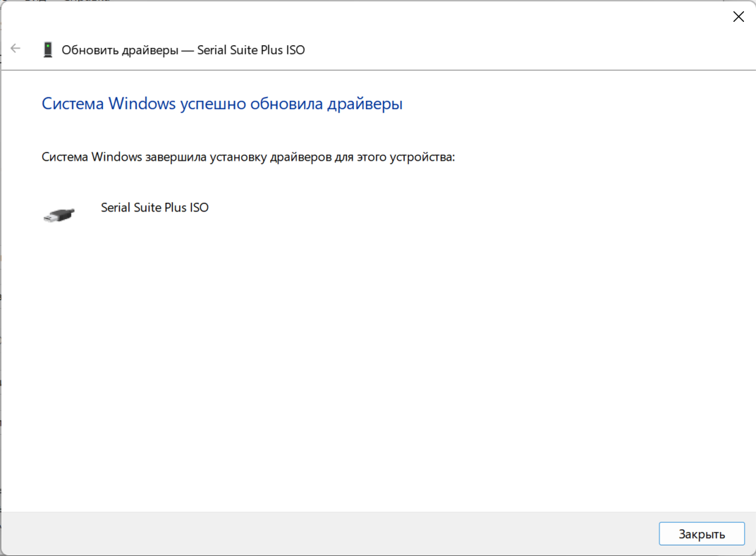The image size is (756, 556).
Task: Click the text Система Windows завершила установку драйверов
Action: [x=248, y=156]
